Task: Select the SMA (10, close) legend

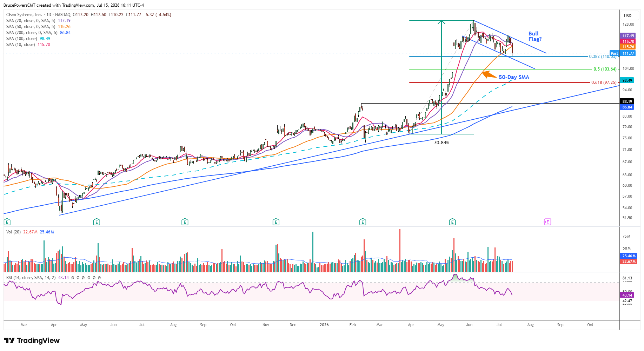Action: tap(20, 45)
